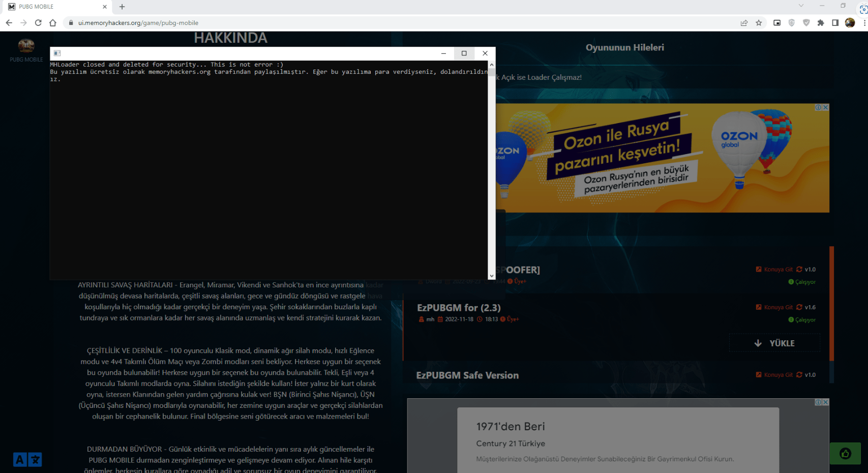
Task: Click the console scrollbar down arrow
Action: [491, 276]
